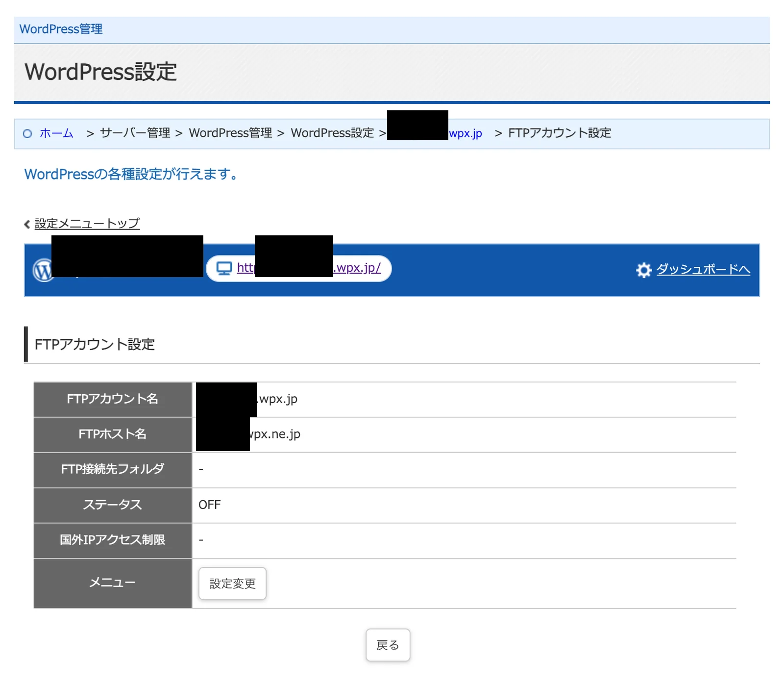Click the WordPress管理 header text

pyautogui.click(x=61, y=29)
